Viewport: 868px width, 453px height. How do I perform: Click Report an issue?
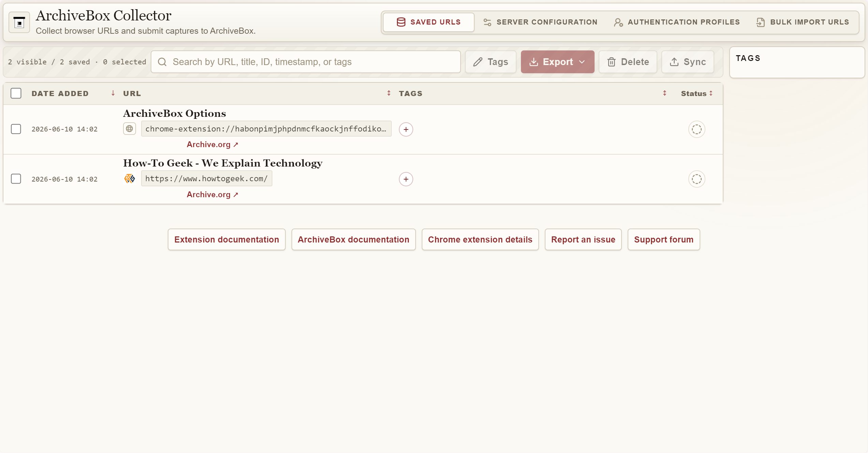(583, 239)
